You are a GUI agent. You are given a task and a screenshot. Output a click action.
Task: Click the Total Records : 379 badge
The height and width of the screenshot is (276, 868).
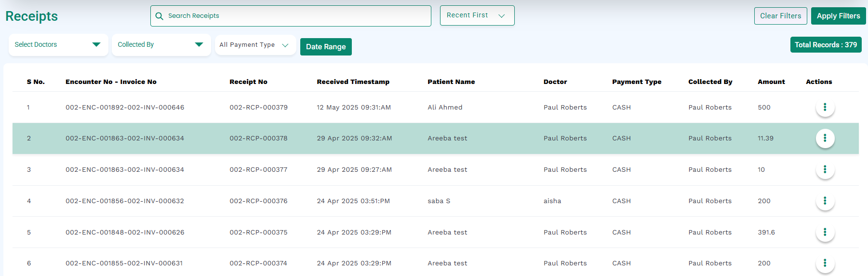826,45
